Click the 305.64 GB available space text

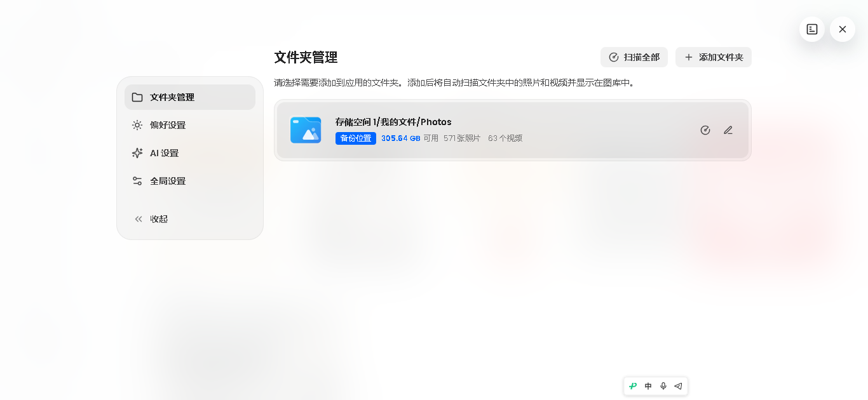[x=401, y=138]
